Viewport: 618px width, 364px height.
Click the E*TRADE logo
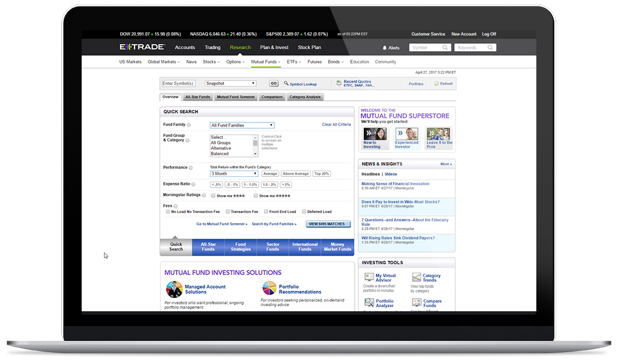tap(142, 47)
